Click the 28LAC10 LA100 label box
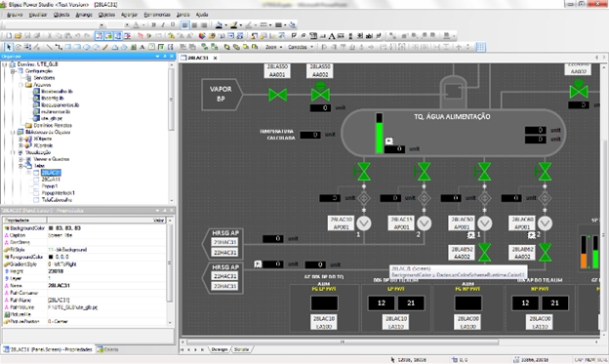609x364 pixels. point(324,322)
